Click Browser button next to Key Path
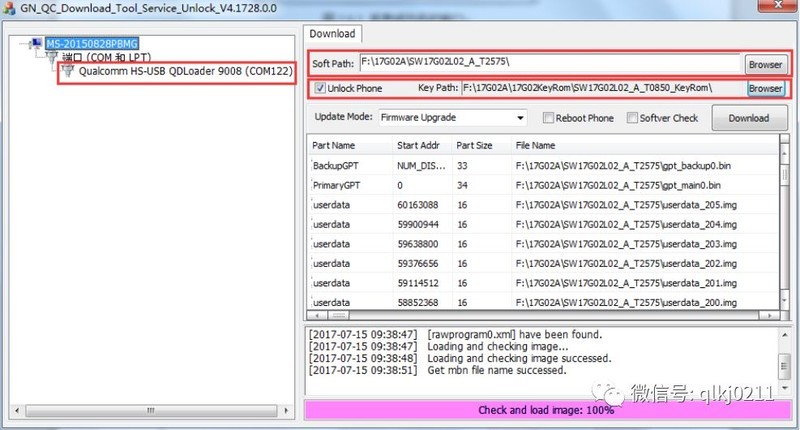The image size is (800, 430). pos(765,89)
